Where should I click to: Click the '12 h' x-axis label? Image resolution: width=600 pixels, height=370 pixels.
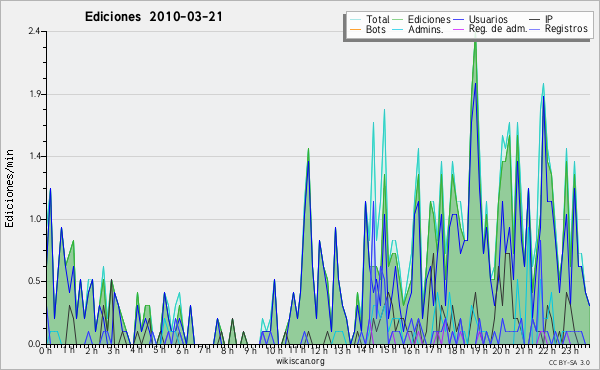tap(319, 351)
